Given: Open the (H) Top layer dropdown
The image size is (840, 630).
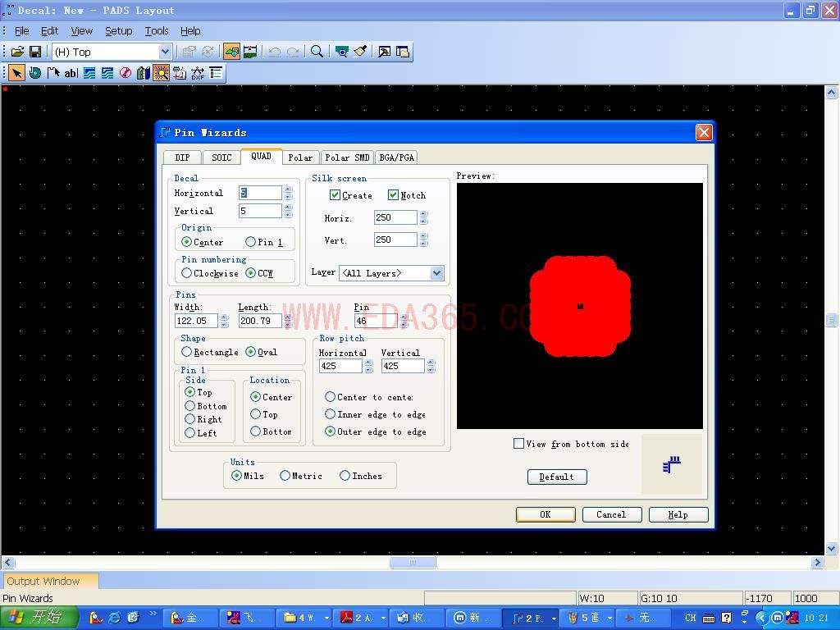Looking at the screenshot, I should [165, 52].
